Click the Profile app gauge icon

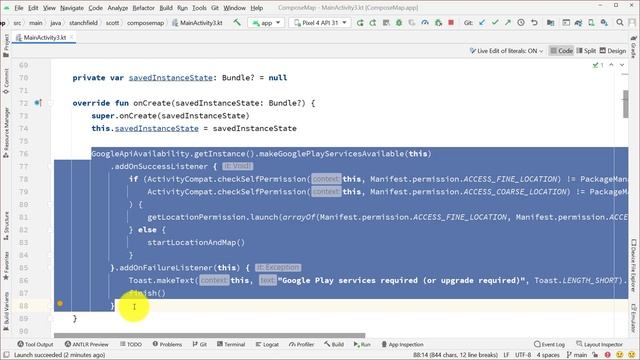pos(425,23)
